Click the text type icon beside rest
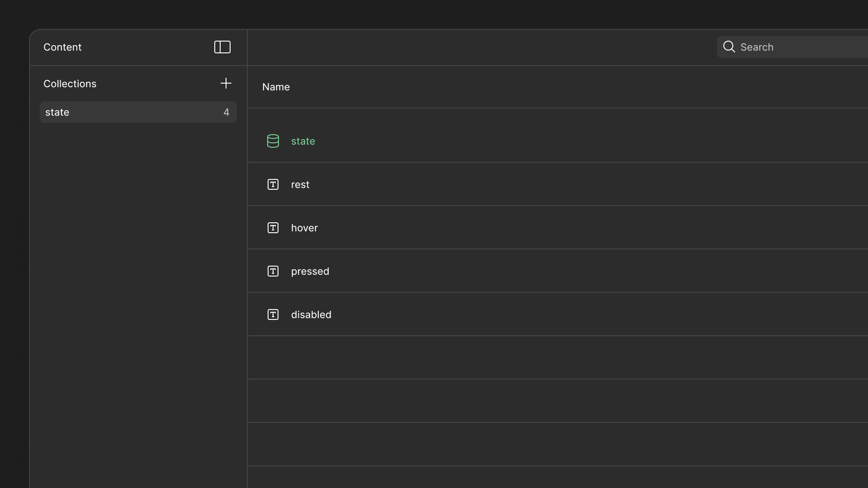 [x=273, y=184]
